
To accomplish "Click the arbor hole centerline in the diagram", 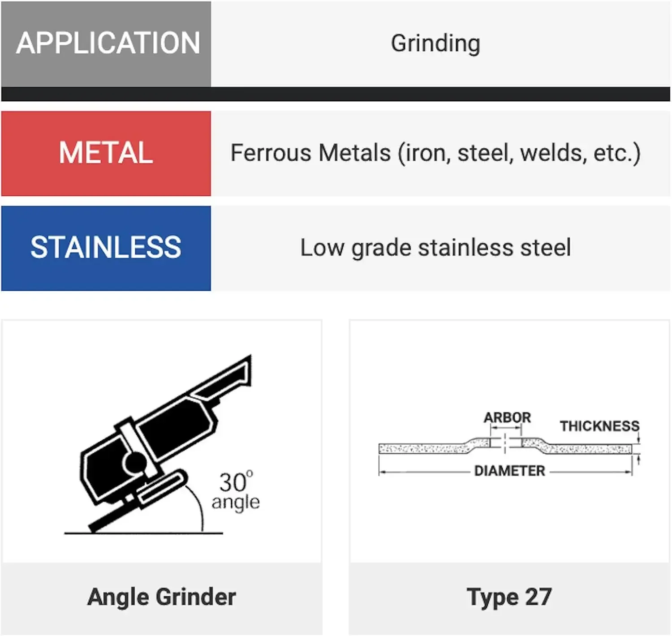I will click(505, 443).
